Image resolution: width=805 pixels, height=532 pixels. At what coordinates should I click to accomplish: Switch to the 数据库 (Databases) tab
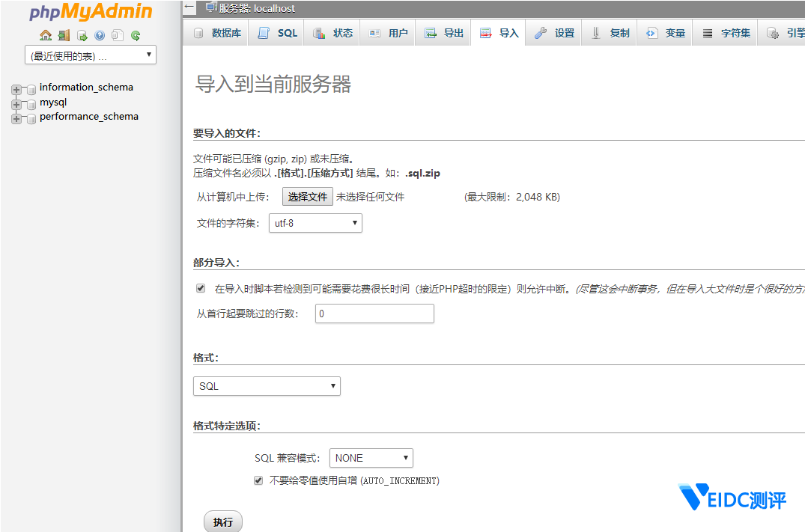tap(218, 33)
